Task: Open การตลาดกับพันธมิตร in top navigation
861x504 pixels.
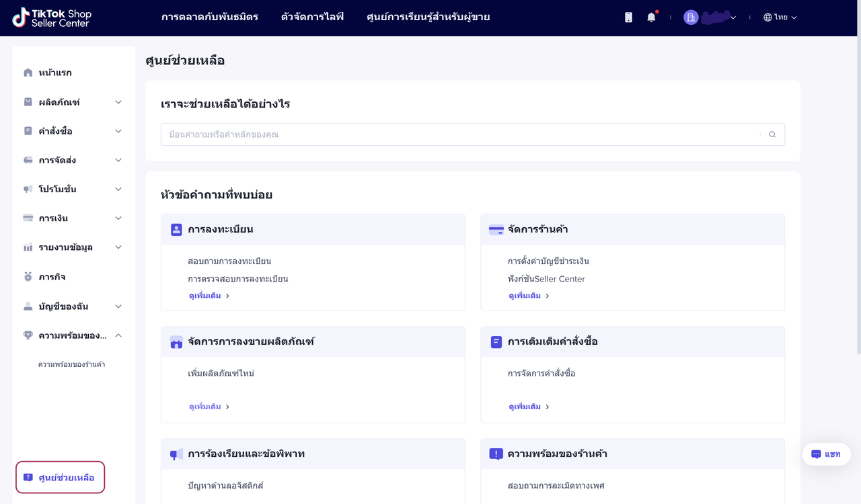Action: click(210, 17)
